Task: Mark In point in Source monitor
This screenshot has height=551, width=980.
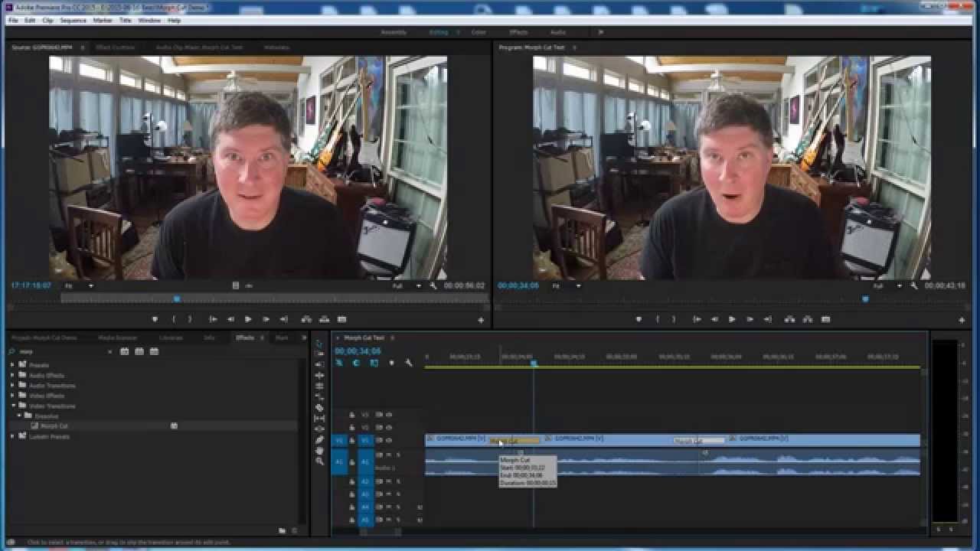Action: [174, 319]
